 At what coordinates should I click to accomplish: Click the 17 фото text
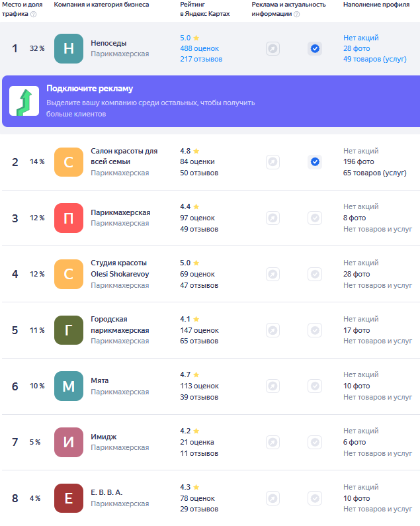pos(357,330)
